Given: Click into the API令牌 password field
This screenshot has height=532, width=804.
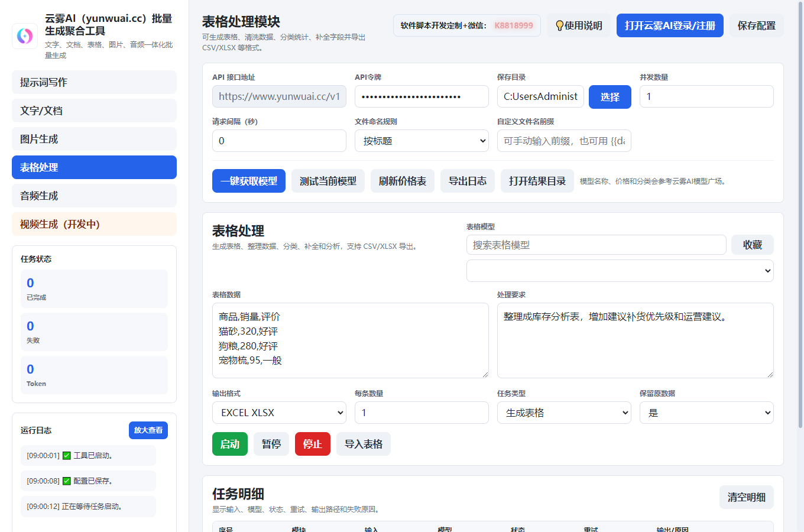Looking at the screenshot, I should point(422,96).
